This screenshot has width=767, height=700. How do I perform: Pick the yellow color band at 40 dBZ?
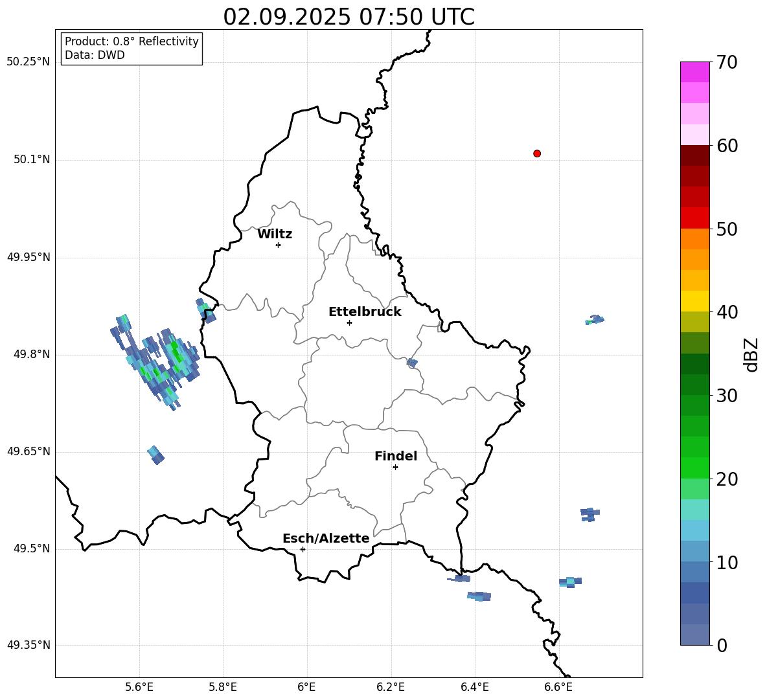tap(694, 302)
